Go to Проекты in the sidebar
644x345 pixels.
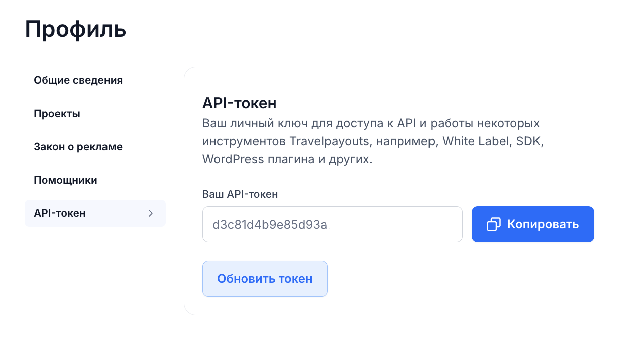[x=57, y=114]
